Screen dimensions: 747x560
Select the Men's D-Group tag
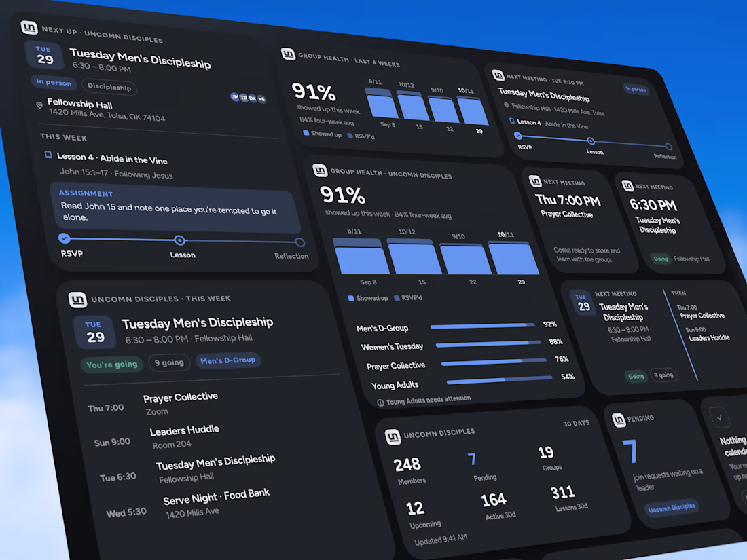coord(227,360)
